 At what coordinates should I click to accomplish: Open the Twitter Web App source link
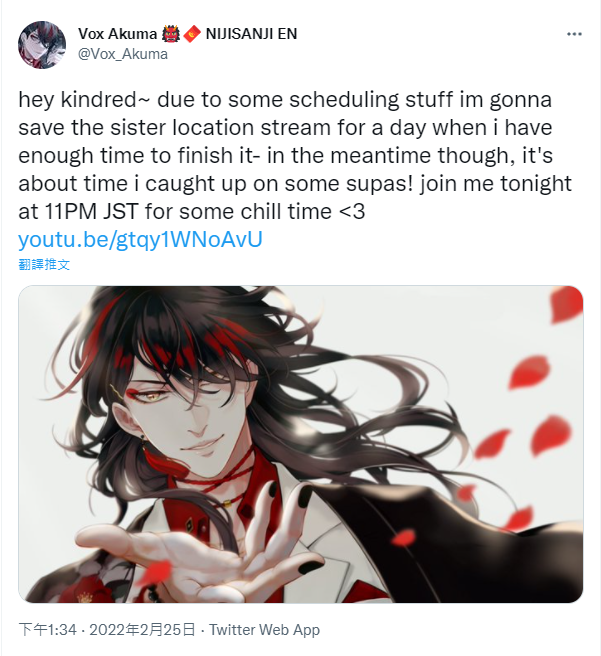[x=264, y=630]
